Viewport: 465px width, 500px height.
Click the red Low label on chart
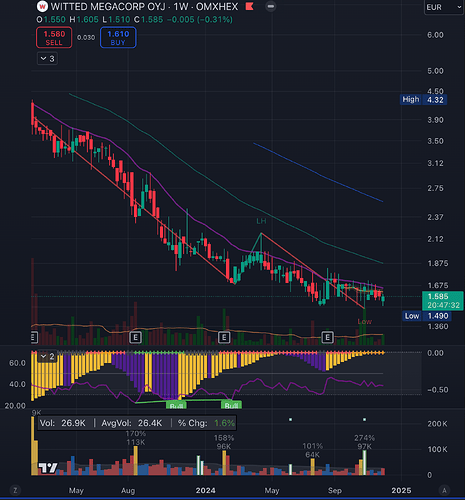click(x=365, y=322)
